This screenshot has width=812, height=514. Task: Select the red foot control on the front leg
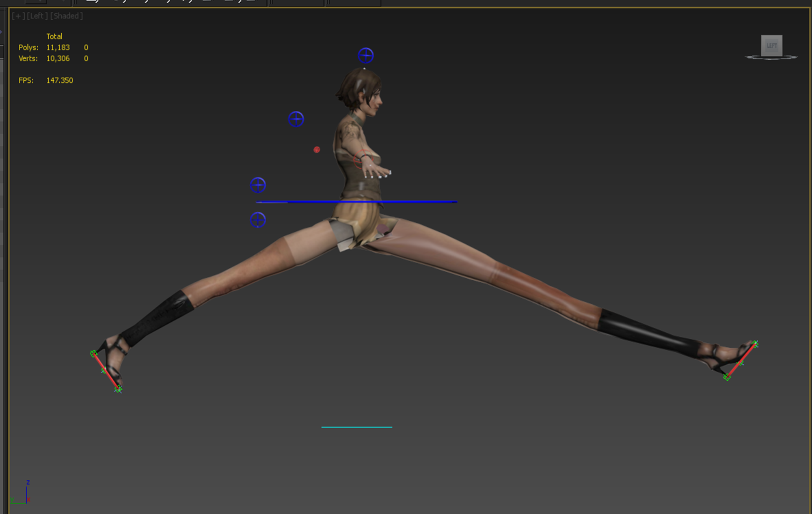741,361
